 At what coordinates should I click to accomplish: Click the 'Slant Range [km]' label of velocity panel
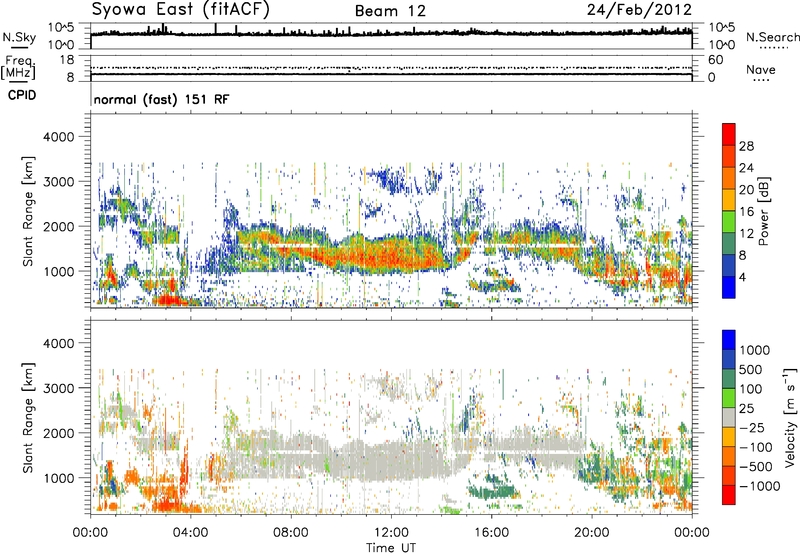28,418
